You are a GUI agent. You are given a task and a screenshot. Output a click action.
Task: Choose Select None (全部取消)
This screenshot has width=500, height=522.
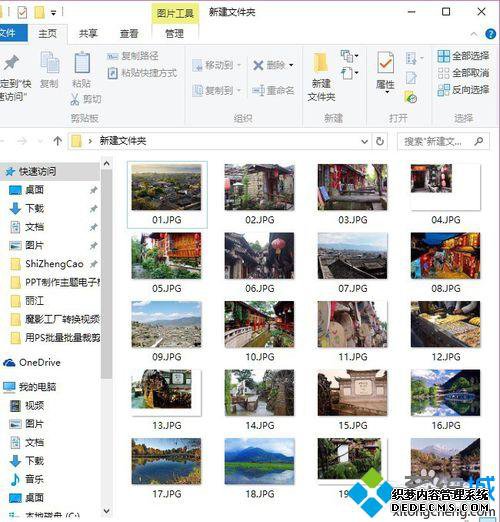[464, 73]
